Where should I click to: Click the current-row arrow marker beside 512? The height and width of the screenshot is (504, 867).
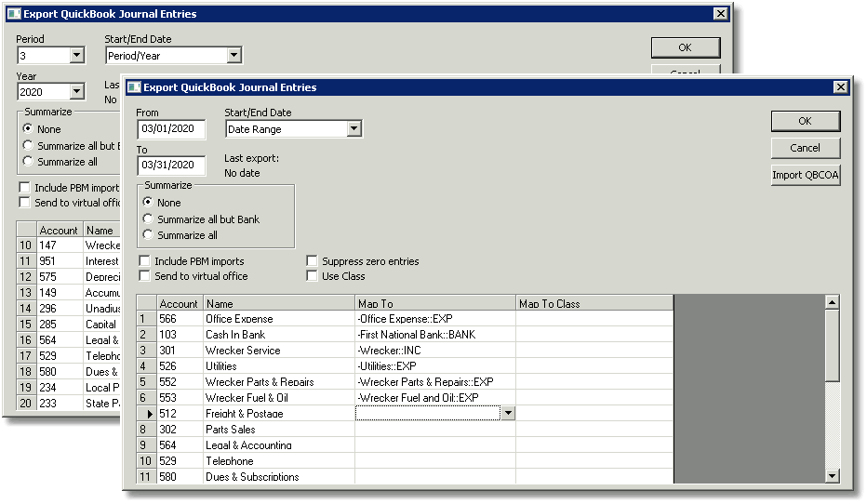[x=149, y=414]
